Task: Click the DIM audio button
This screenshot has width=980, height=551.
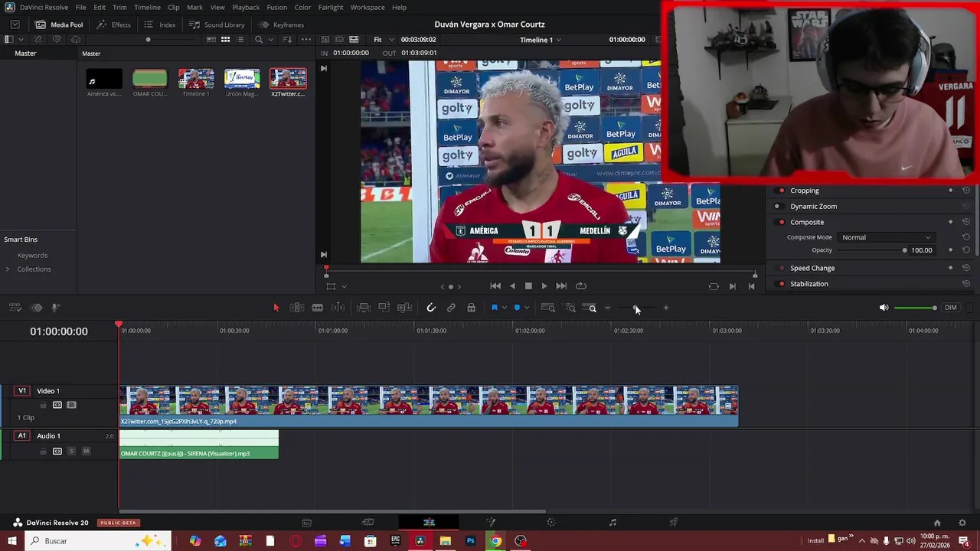Action: [x=951, y=308]
